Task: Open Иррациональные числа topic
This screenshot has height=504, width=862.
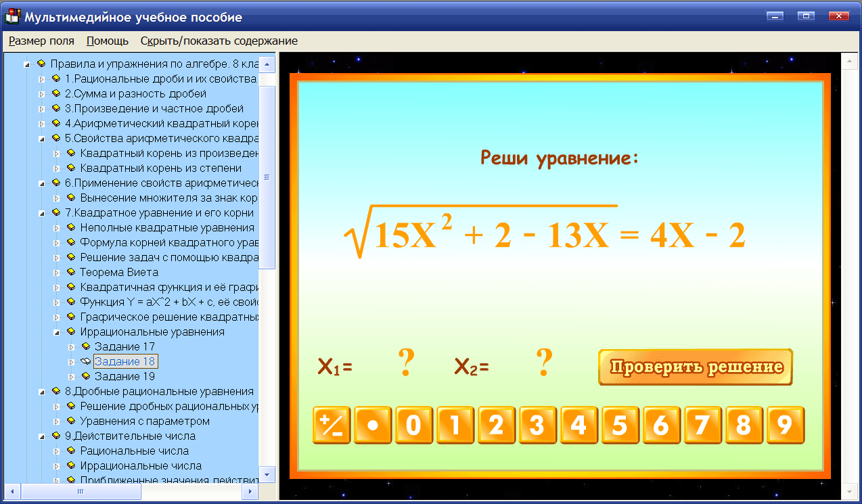Action: [x=141, y=466]
